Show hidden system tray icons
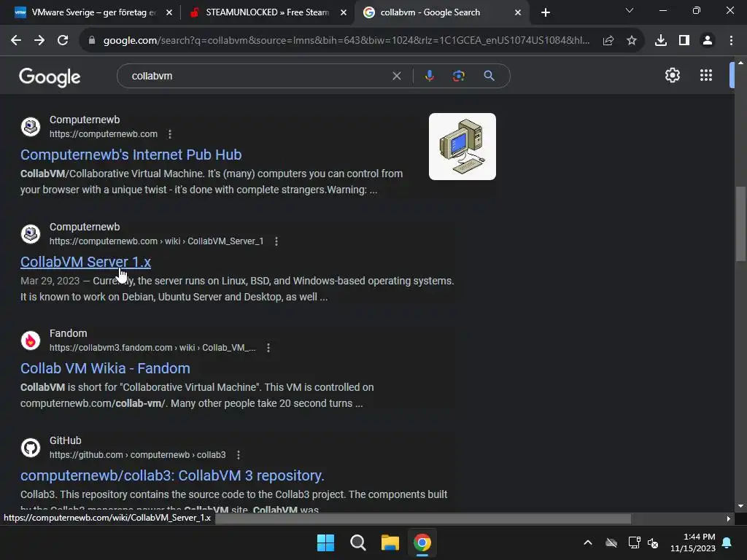The image size is (747, 560). point(588,542)
